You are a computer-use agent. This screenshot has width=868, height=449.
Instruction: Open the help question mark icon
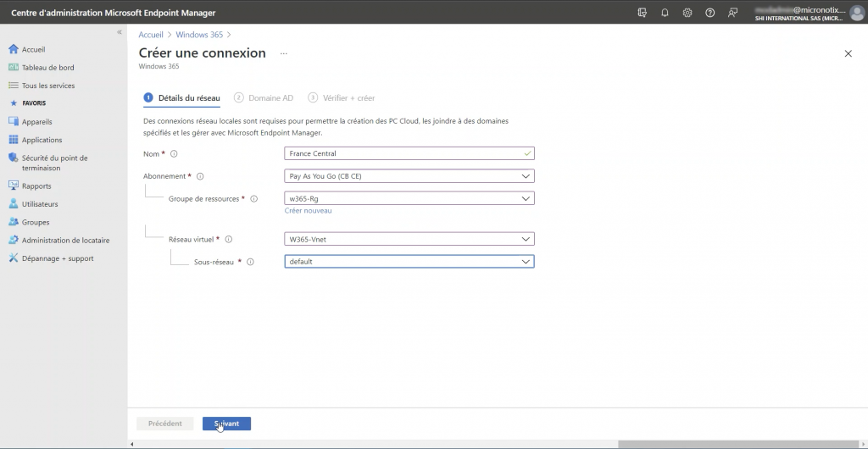(x=709, y=12)
